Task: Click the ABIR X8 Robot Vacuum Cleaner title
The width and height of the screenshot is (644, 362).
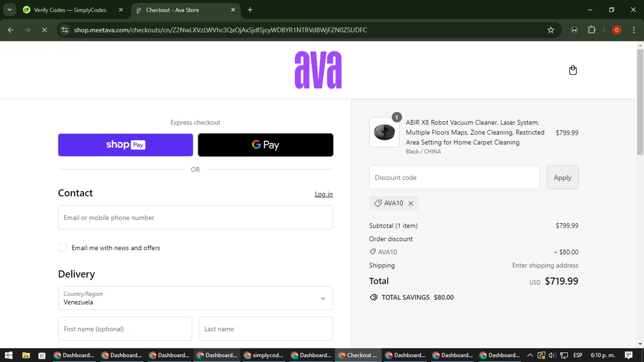Action: [x=475, y=132]
